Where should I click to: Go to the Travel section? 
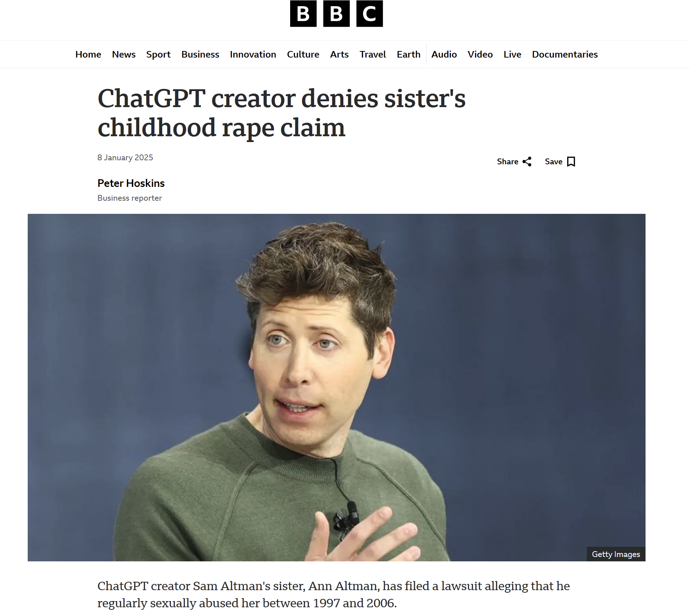click(373, 54)
